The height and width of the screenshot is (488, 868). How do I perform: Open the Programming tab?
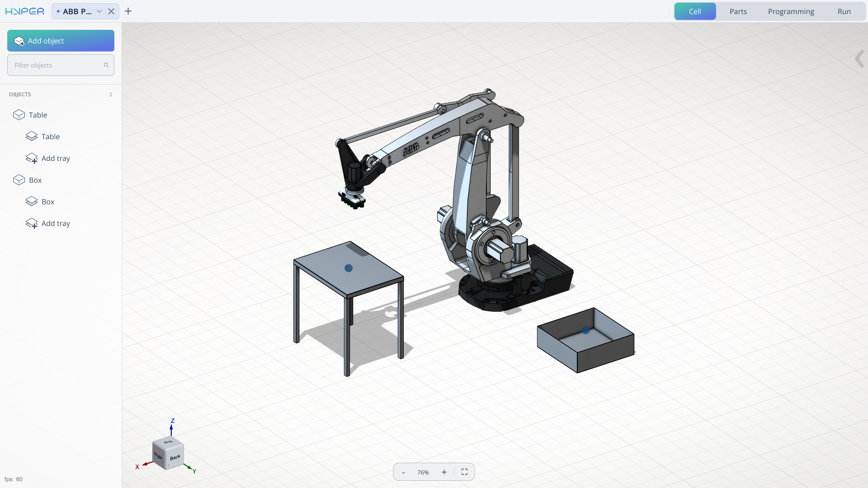click(791, 11)
